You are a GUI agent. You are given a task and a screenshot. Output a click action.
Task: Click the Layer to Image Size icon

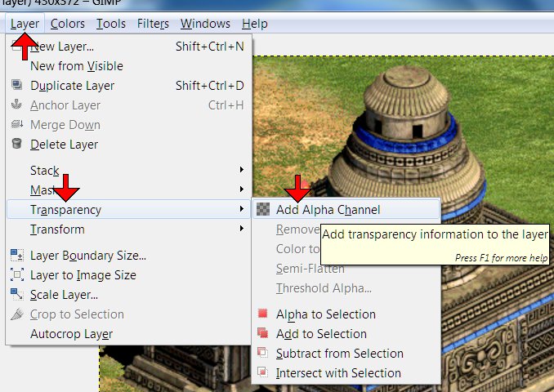[x=16, y=275]
